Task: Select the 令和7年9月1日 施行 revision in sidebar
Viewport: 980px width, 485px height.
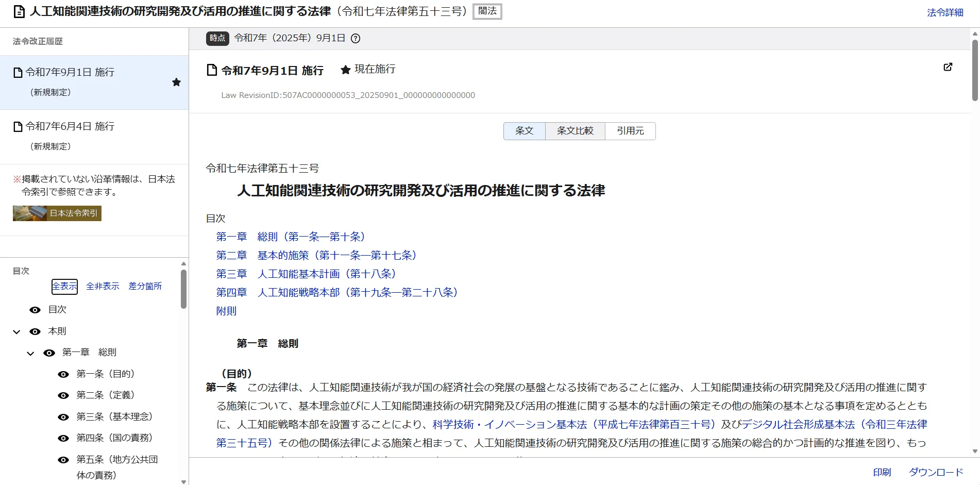Action: pyautogui.click(x=94, y=82)
